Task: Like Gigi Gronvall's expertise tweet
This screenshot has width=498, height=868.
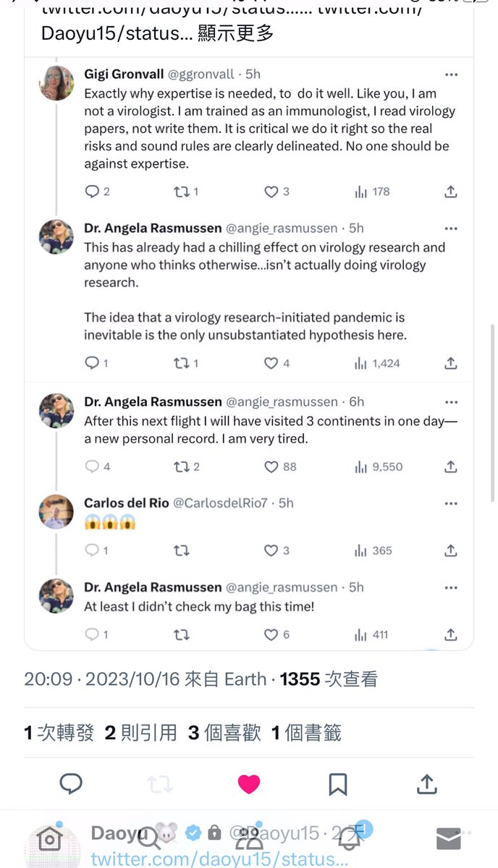Action: pyautogui.click(x=271, y=192)
